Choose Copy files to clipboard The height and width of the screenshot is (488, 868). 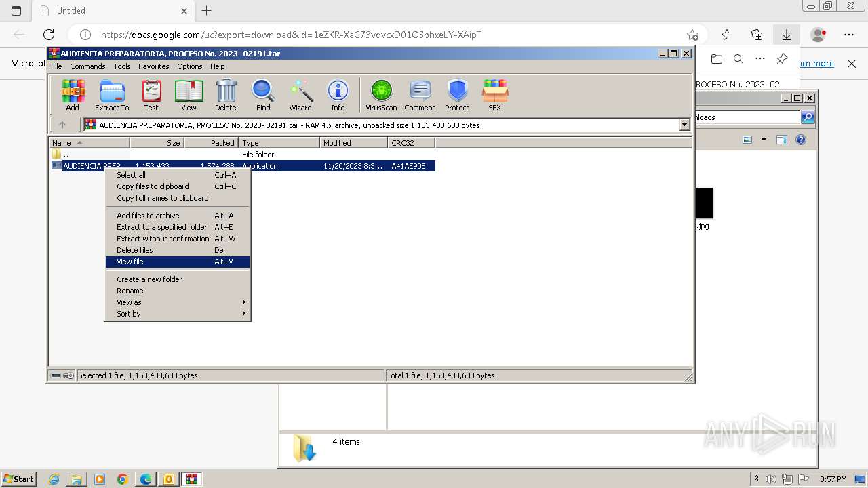click(x=178, y=186)
